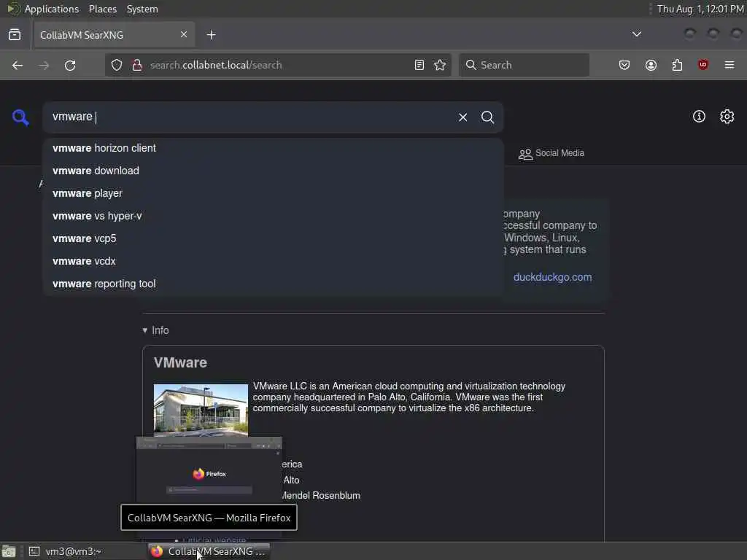Expand the list all tabs chevron
The image size is (747, 560).
point(636,34)
